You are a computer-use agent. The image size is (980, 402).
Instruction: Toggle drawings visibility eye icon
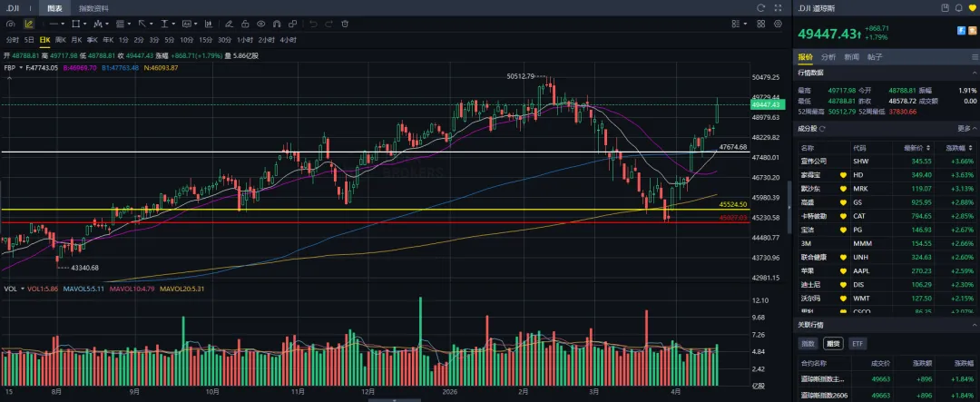[x=260, y=24]
